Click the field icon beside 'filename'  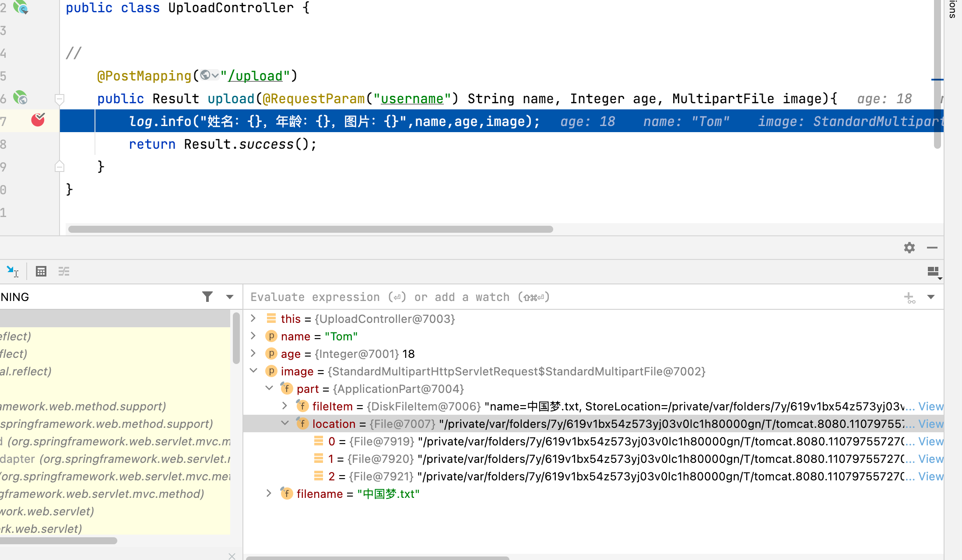click(286, 493)
